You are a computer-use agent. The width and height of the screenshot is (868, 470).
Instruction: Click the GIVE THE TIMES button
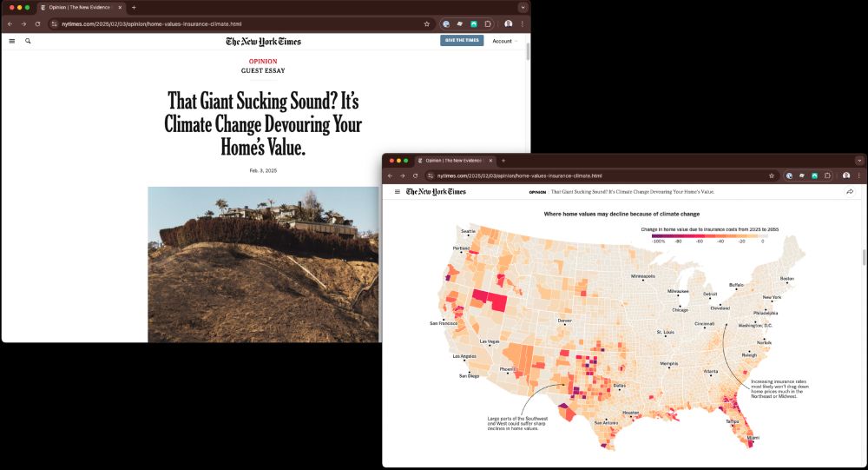tap(462, 41)
